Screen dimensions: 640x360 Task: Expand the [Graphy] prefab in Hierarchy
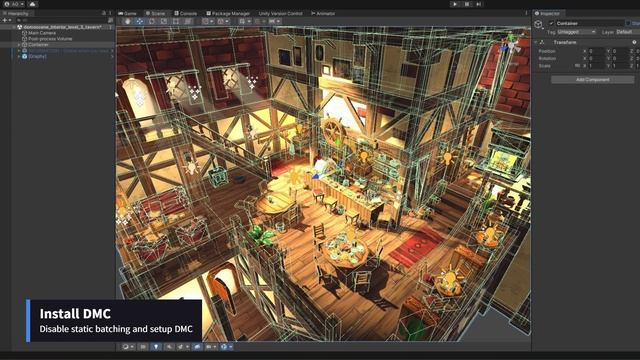19,56
